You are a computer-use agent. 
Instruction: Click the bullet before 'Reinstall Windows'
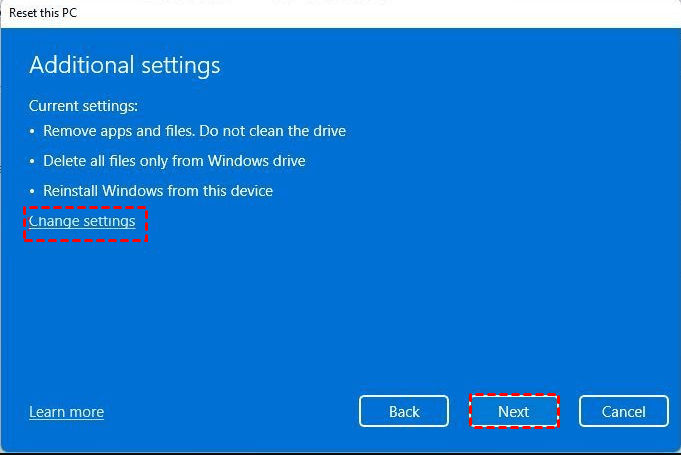33,191
